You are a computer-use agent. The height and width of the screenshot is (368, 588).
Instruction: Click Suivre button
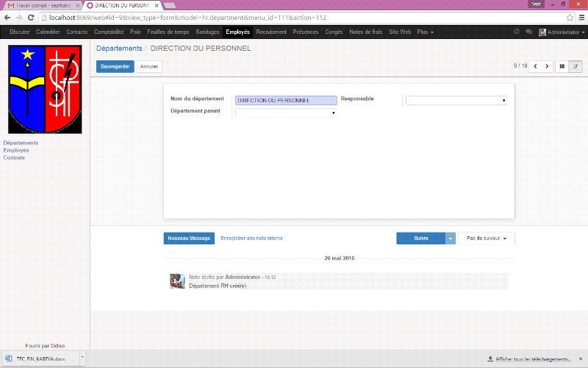coord(420,238)
